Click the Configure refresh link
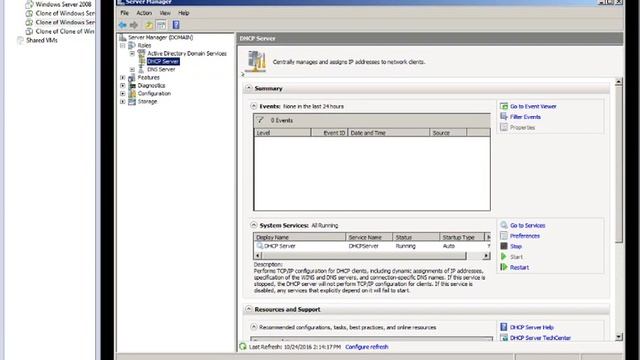The height and width of the screenshot is (360, 640). [367, 347]
